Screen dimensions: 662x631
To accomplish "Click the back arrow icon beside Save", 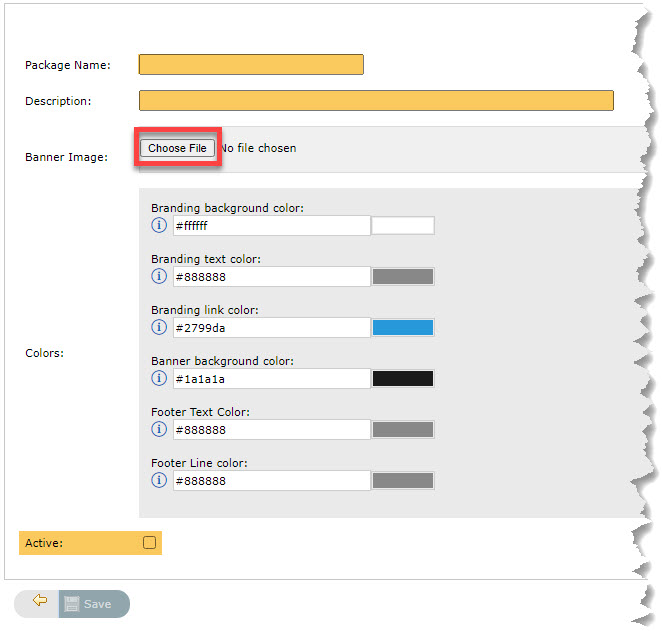I will tap(40, 600).
